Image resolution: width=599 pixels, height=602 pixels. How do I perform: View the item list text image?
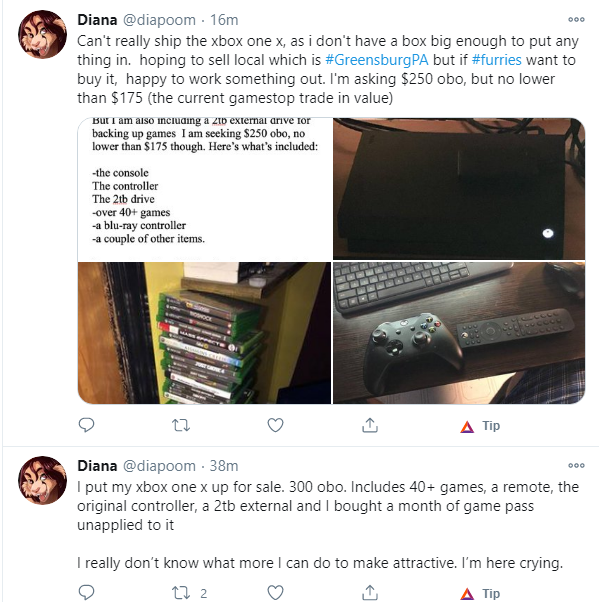point(205,189)
